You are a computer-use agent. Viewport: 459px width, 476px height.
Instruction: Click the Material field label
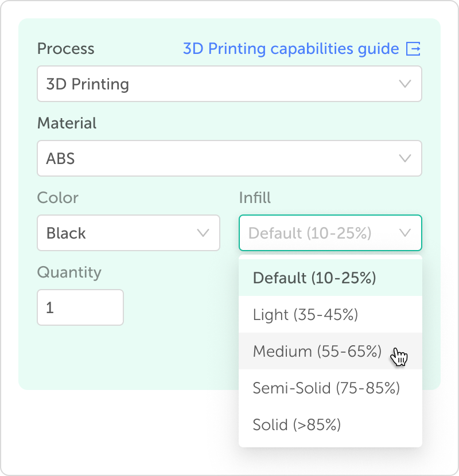(x=67, y=123)
